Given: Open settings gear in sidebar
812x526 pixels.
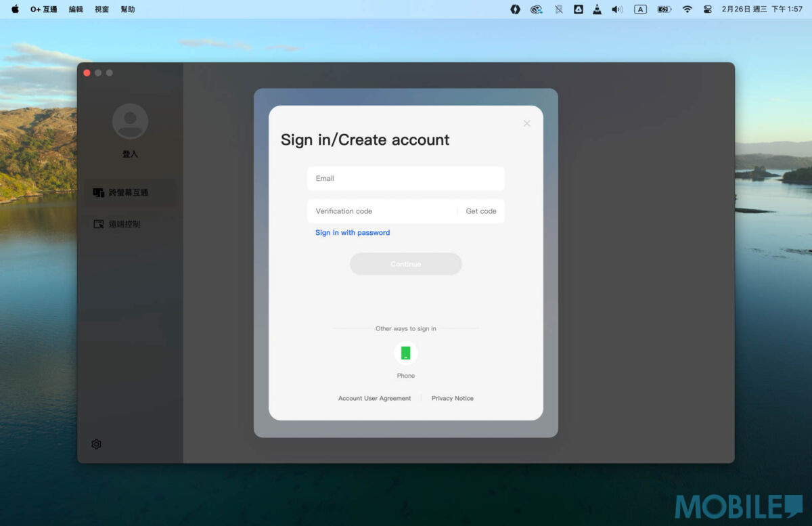Looking at the screenshot, I should (x=96, y=444).
